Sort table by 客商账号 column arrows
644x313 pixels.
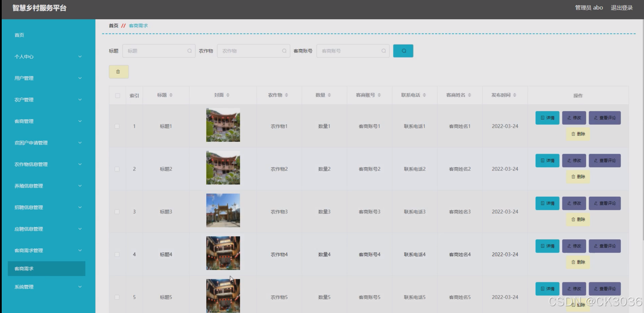[x=379, y=95]
